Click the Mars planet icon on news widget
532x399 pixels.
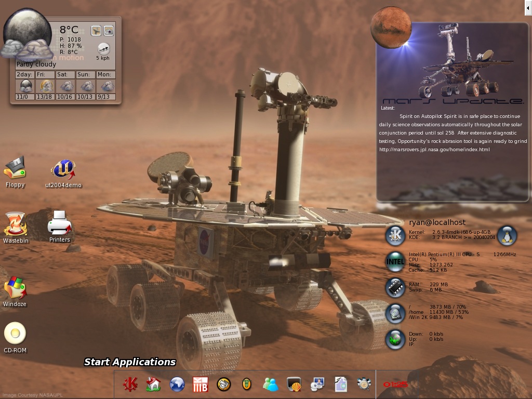(391, 27)
